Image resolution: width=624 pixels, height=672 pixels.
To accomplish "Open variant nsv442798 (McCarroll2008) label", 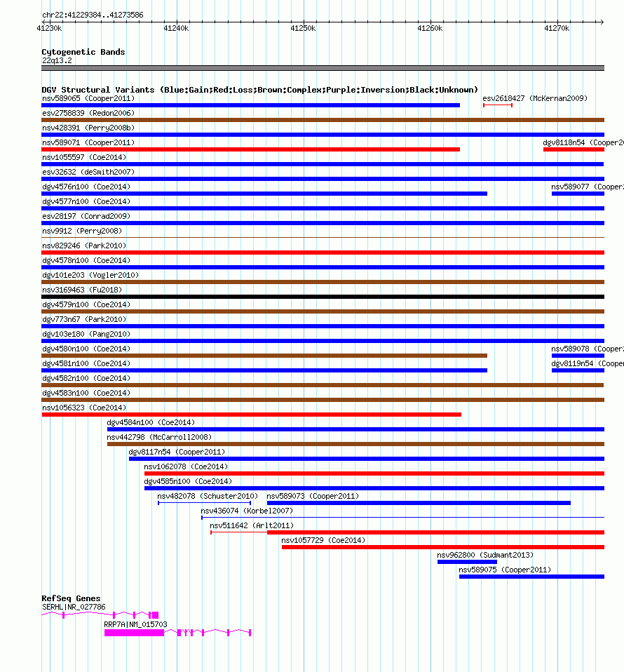I will coord(159,437).
